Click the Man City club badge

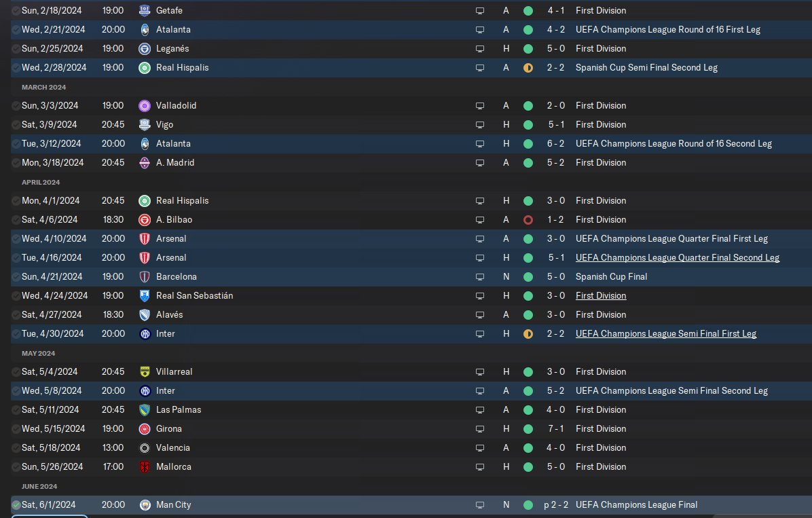coord(145,504)
